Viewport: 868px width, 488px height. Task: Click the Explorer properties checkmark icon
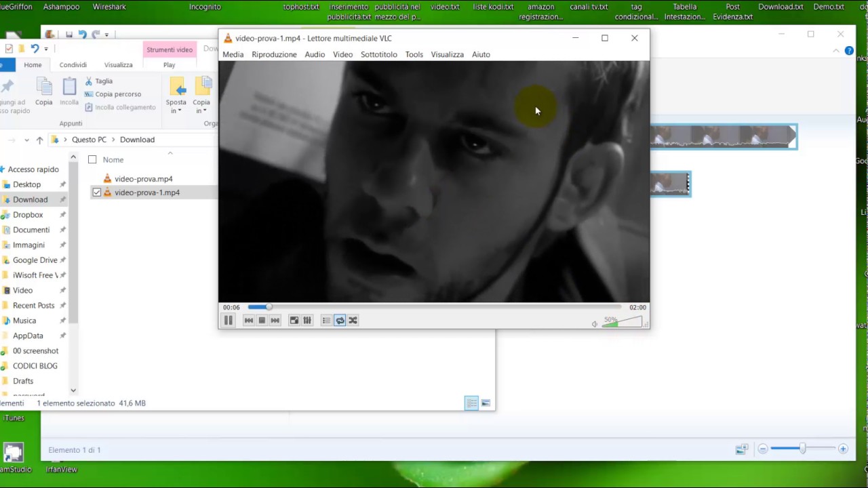(9, 49)
